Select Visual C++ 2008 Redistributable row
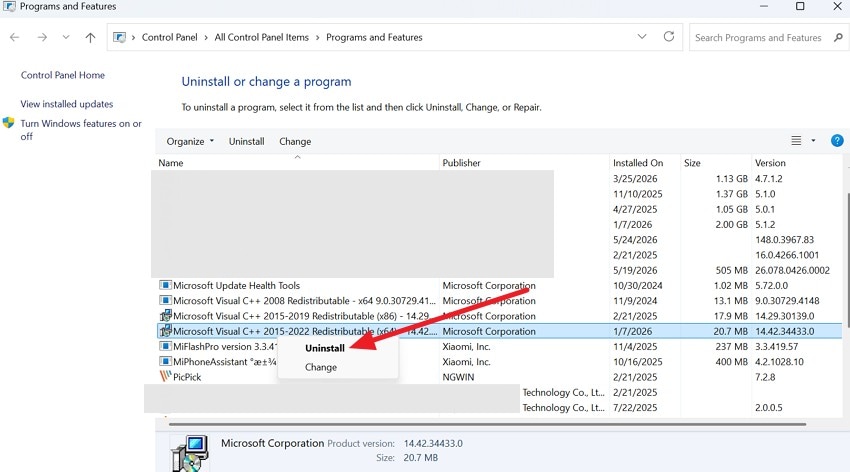 [499, 301]
